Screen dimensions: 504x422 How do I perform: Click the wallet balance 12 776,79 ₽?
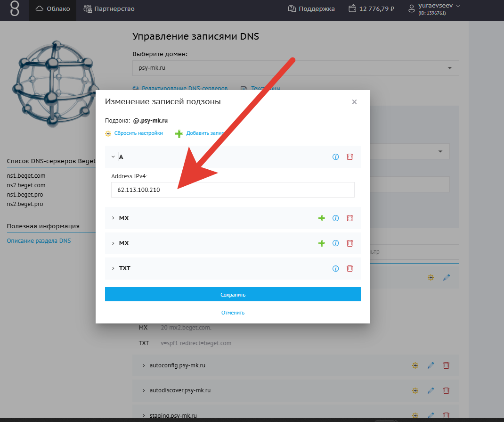point(371,9)
